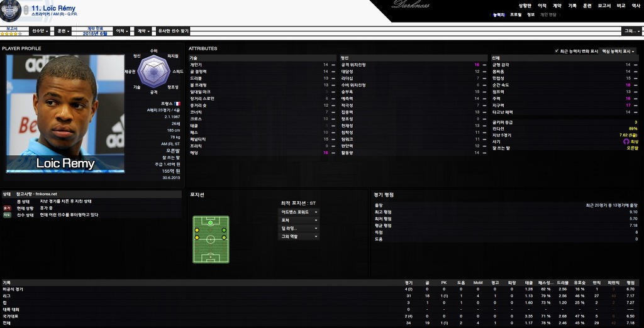The image size is (644, 328).
Task: Click the Loic Remy player photo
Action: tap(65, 114)
